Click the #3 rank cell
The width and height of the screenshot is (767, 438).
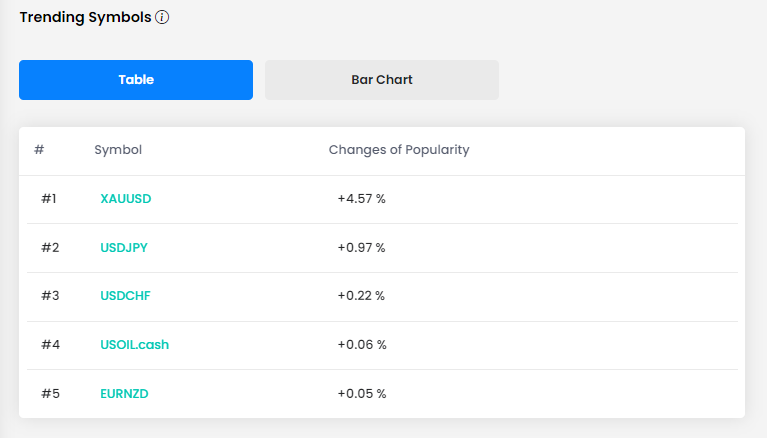[x=50, y=296]
